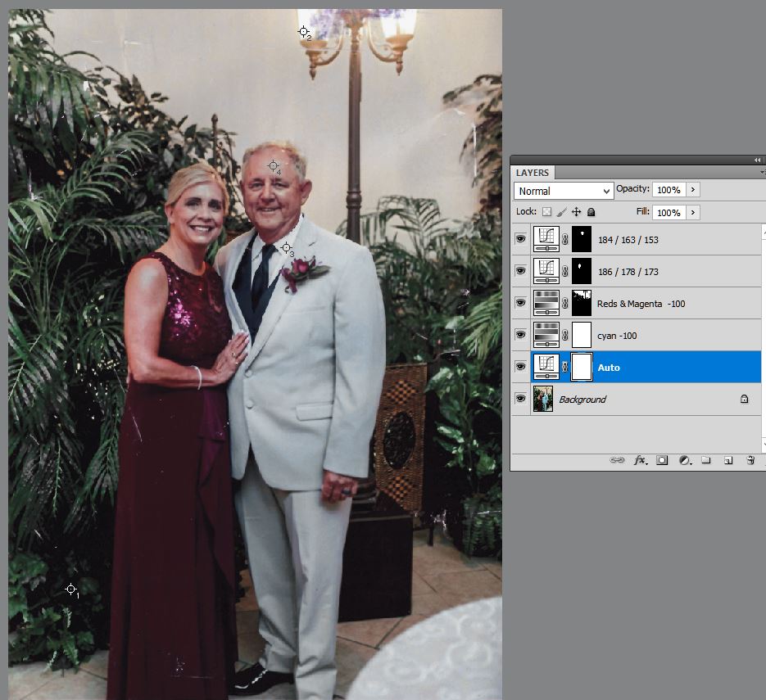This screenshot has width=766, height=700.
Task: Click Create New Layer icon
Action: [728, 460]
